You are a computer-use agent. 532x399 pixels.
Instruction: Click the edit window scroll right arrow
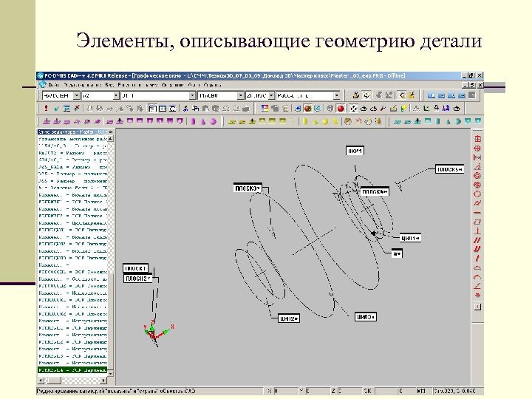click(104, 381)
